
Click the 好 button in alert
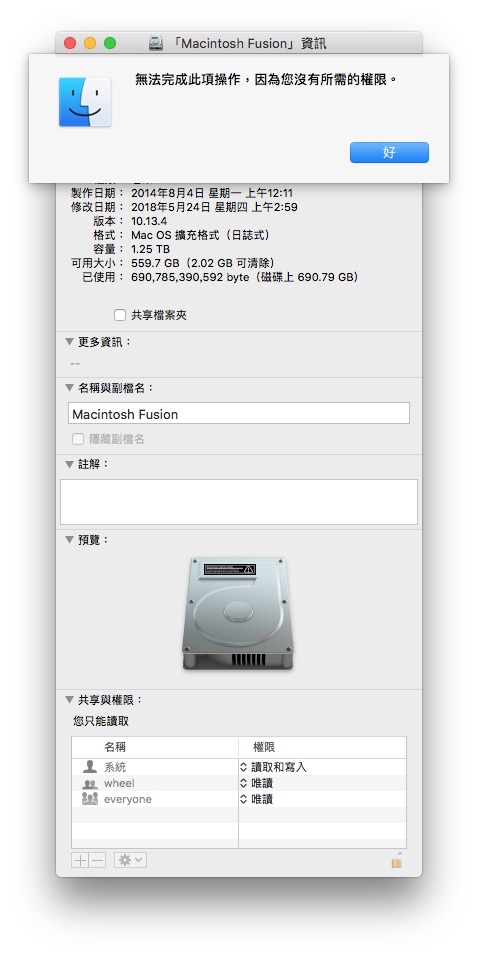tap(389, 153)
